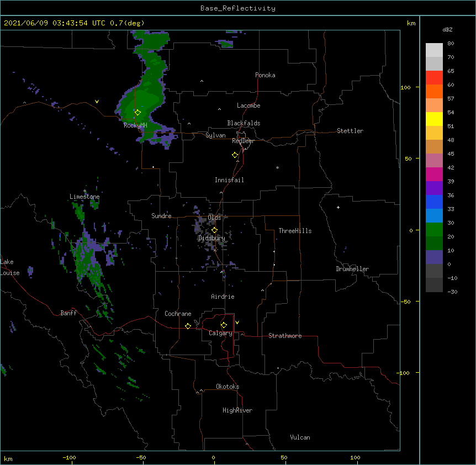Click the 0 tick on bottom km axis
The image size is (476, 465).
[213, 458]
